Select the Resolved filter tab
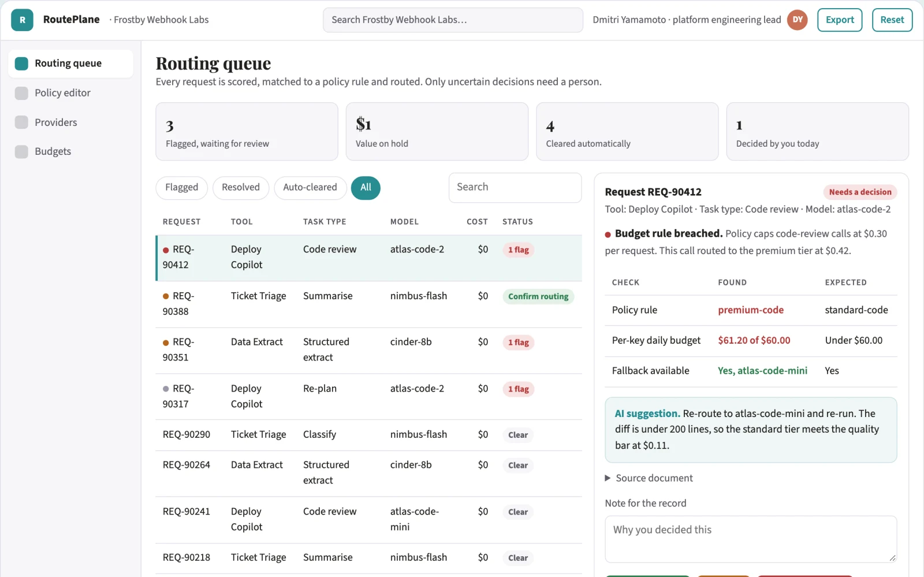Image resolution: width=924 pixels, height=577 pixels. coord(241,188)
